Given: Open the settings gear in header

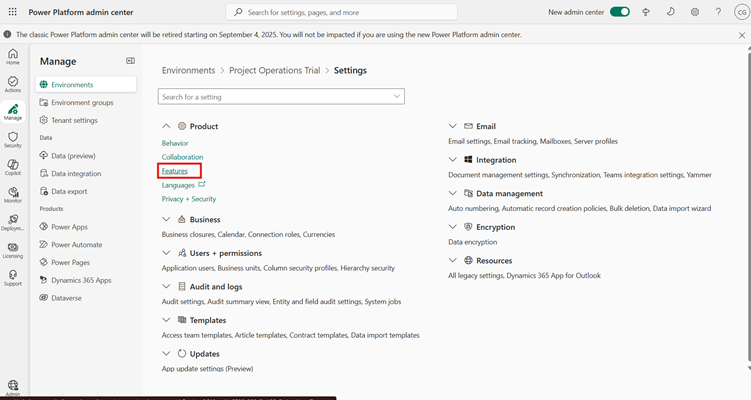Looking at the screenshot, I should 694,12.
